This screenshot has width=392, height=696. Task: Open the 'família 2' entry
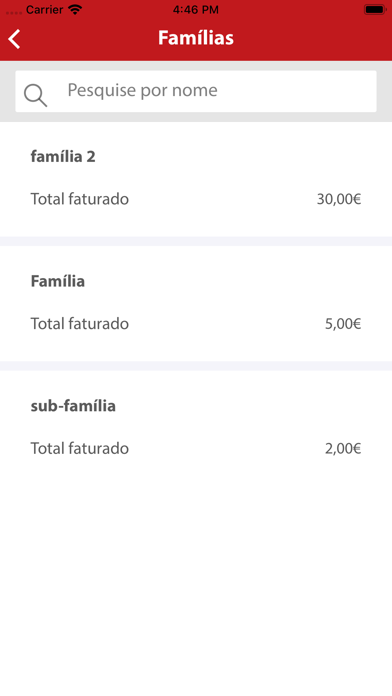[x=196, y=179]
